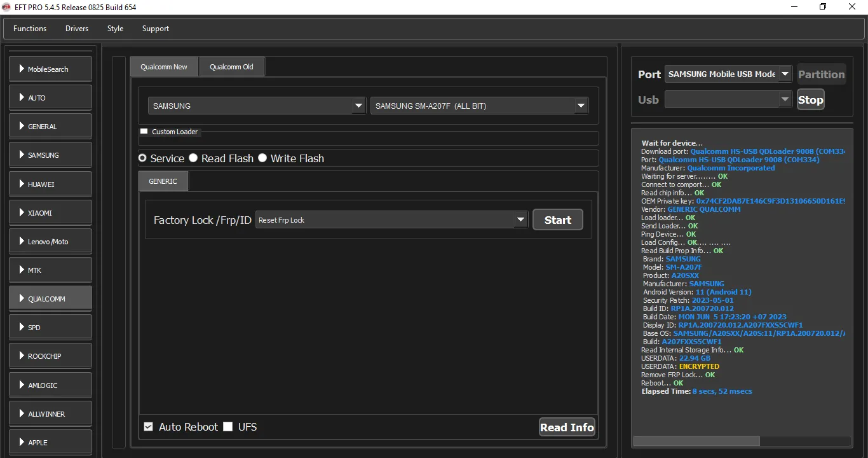Screen dimensions: 868x458
Task: Open the XIAOMI sidebar category
Action: pos(50,212)
